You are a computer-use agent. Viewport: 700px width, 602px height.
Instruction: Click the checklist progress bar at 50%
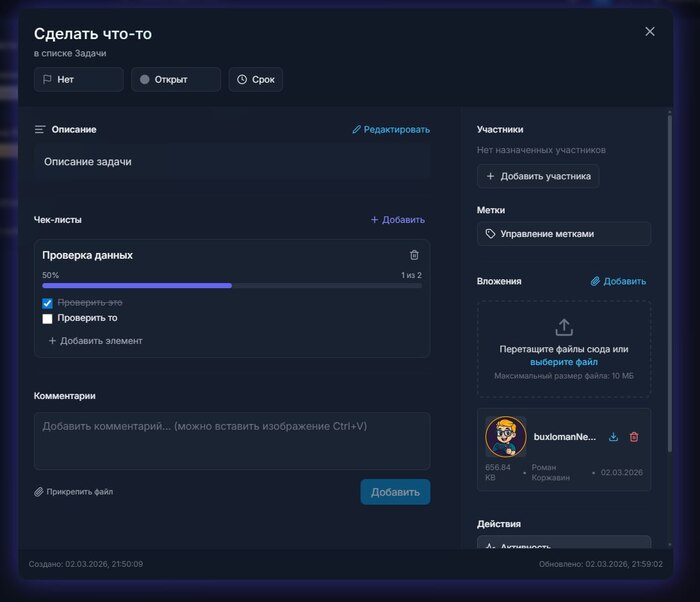[x=231, y=285]
